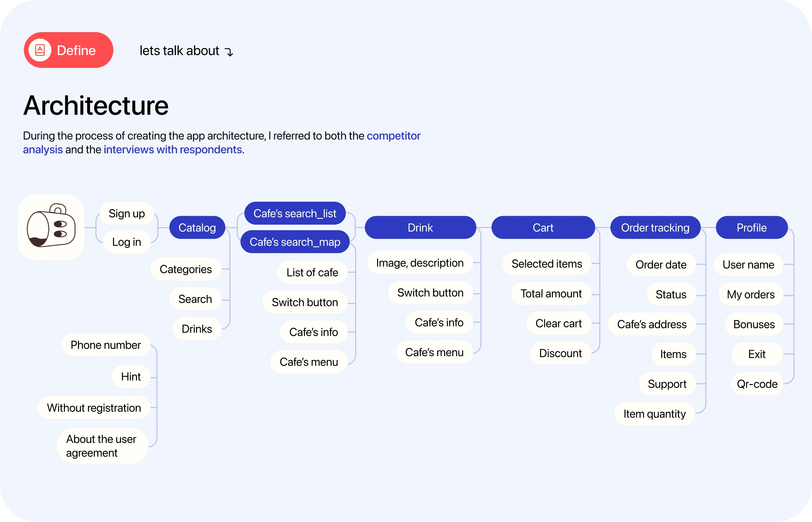Open the 'competitor analysis' link
Image resolution: width=812 pixels, height=522 pixels.
(x=393, y=136)
